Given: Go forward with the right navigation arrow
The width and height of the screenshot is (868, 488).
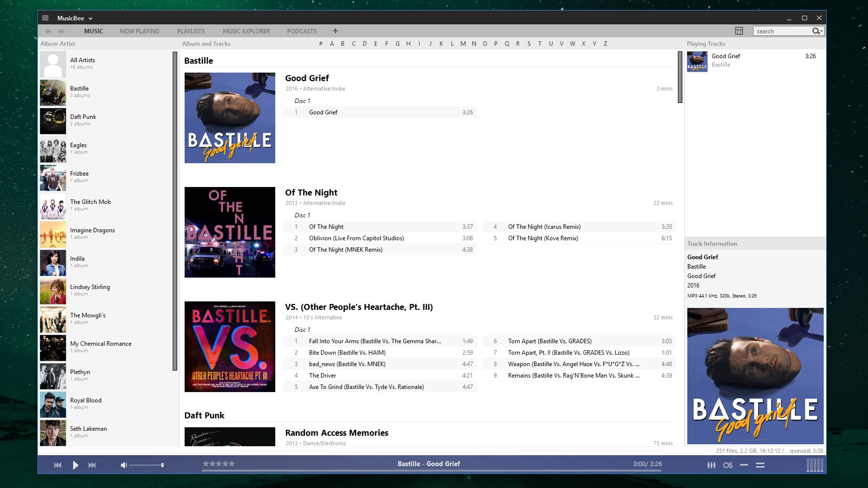Looking at the screenshot, I should [61, 31].
